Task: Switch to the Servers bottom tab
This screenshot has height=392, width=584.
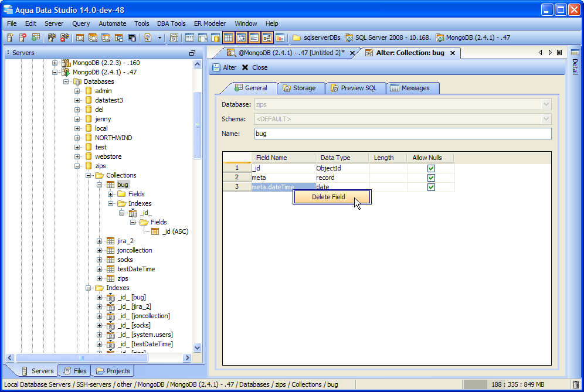Action: coord(38,371)
